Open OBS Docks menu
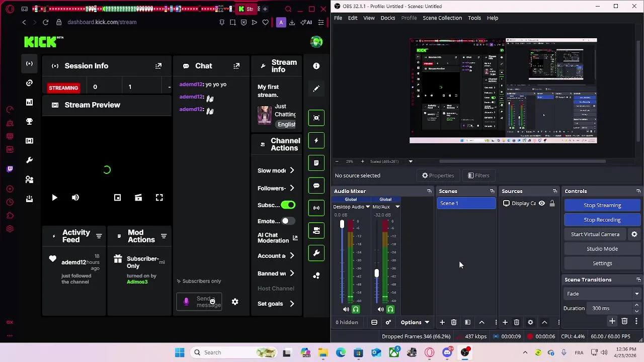The image size is (644, 362). coord(388,18)
